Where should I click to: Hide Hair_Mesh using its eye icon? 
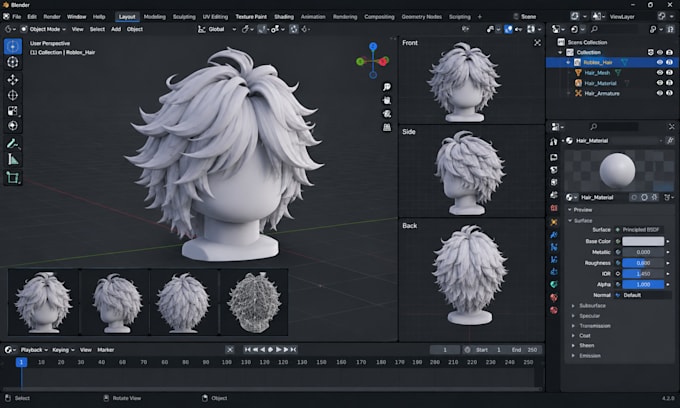pos(660,72)
